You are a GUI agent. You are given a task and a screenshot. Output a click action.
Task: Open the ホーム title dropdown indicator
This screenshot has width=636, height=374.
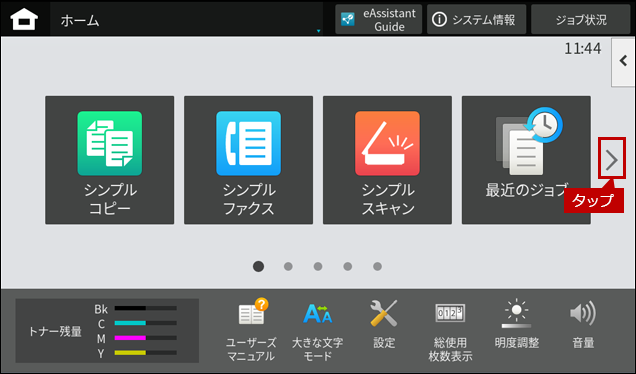pos(318,31)
